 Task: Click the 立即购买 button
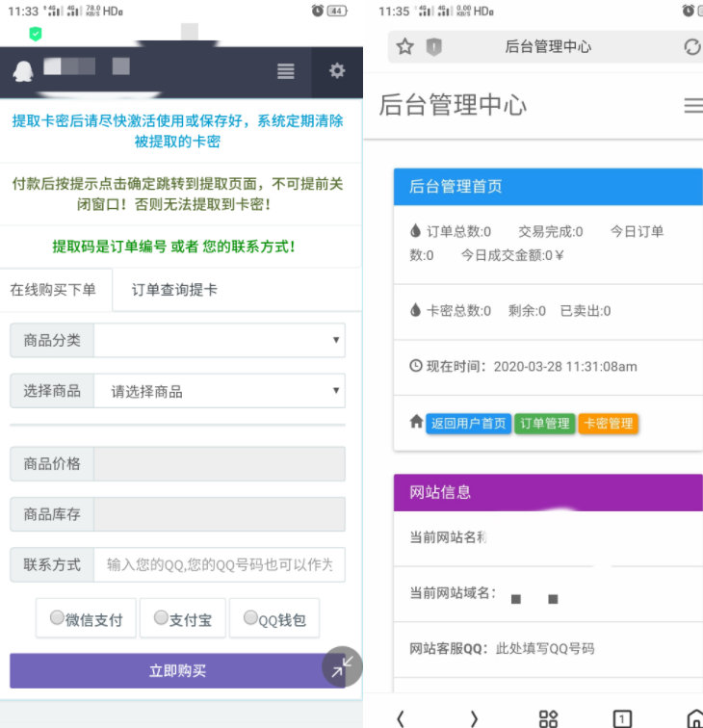click(x=177, y=671)
